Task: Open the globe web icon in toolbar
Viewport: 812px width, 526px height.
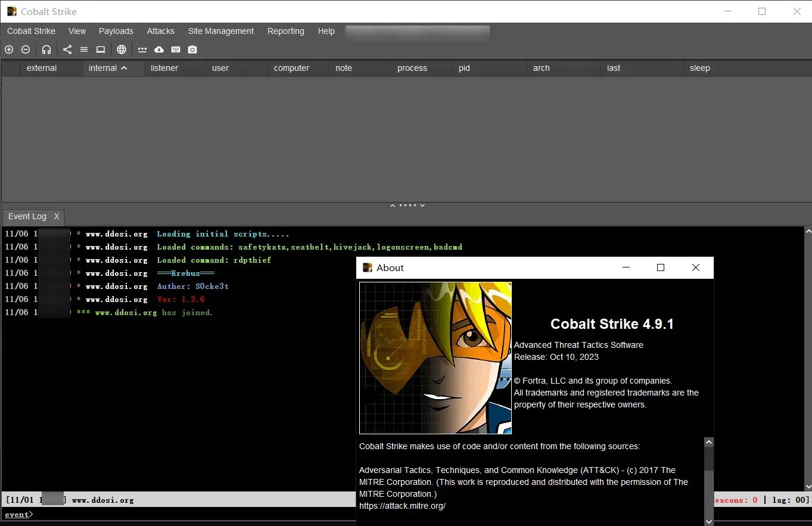Action: pyautogui.click(x=122, y=49)
